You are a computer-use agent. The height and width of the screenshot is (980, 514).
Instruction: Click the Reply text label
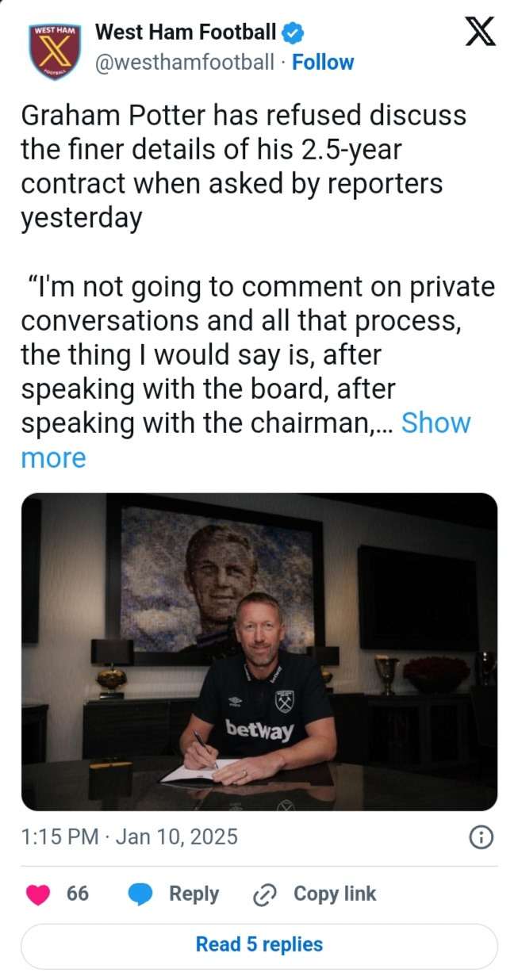(194, 894)
